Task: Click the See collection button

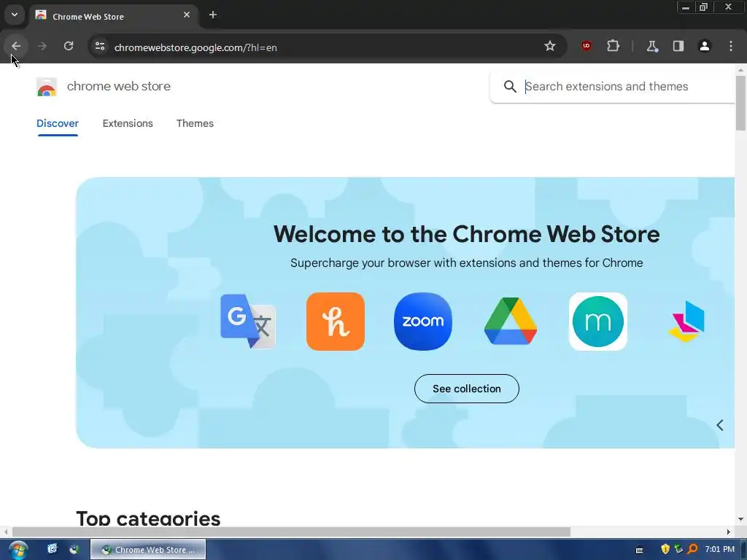Action: 466,389
